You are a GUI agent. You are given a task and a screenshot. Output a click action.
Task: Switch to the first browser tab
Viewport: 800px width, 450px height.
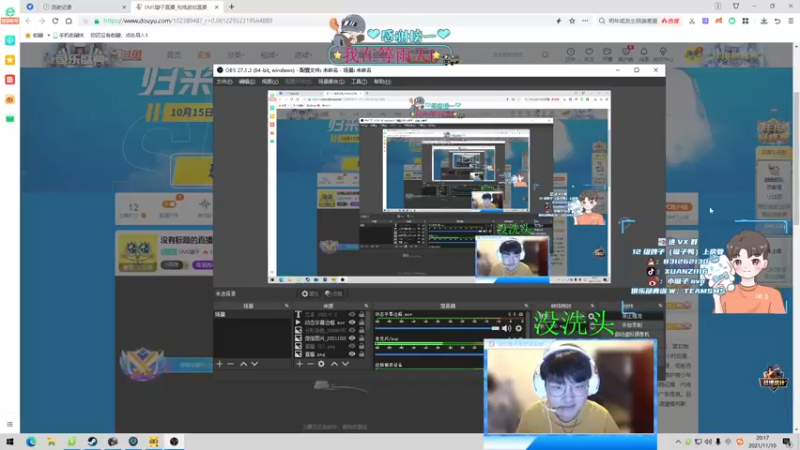[82, 7]
